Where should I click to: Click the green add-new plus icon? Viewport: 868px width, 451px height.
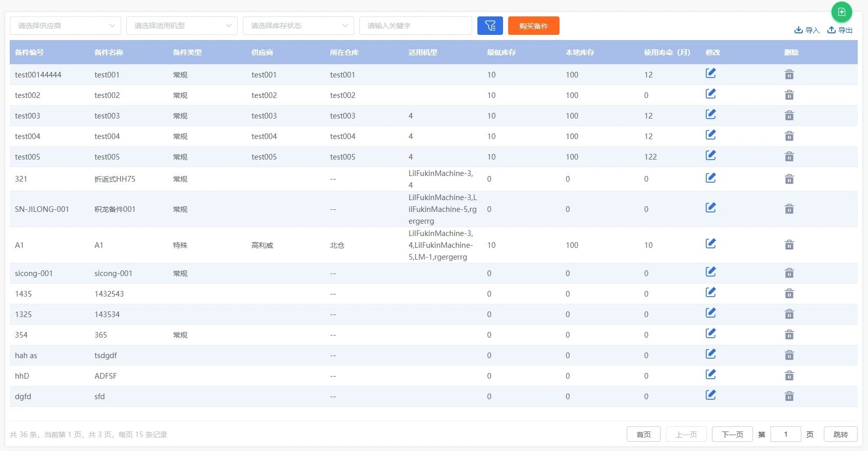(x=841, y=12)
